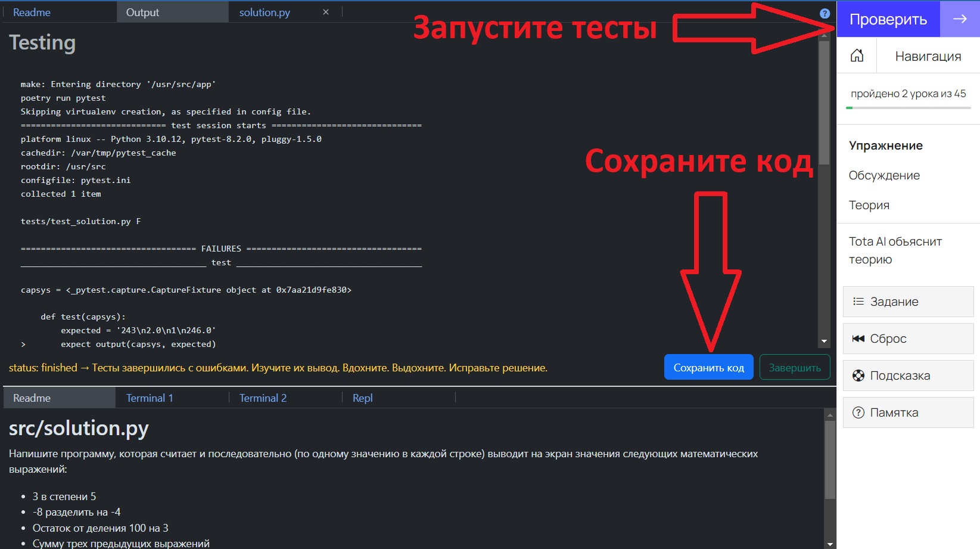The height and width of the screenshot is (549, 980).
Task: Open the Terminal 1 tab
Action: click(x=150, y=398)
